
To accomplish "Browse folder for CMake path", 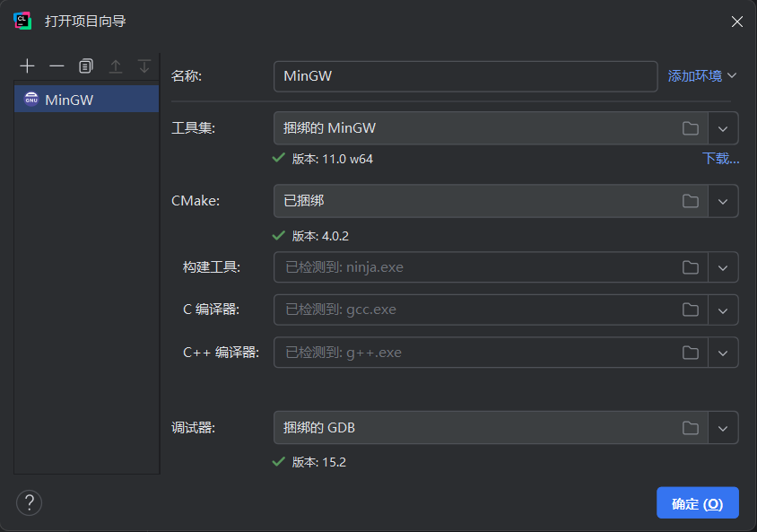I will tap(691, 201).
